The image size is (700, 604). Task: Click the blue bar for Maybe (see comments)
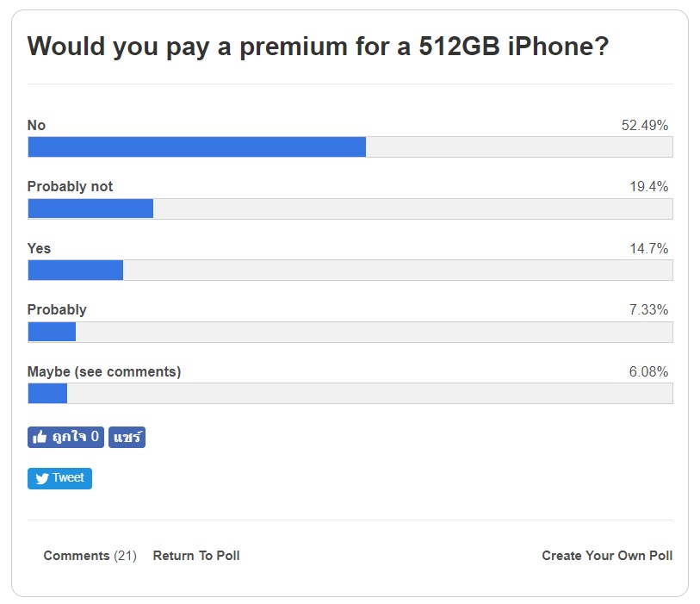46,393
